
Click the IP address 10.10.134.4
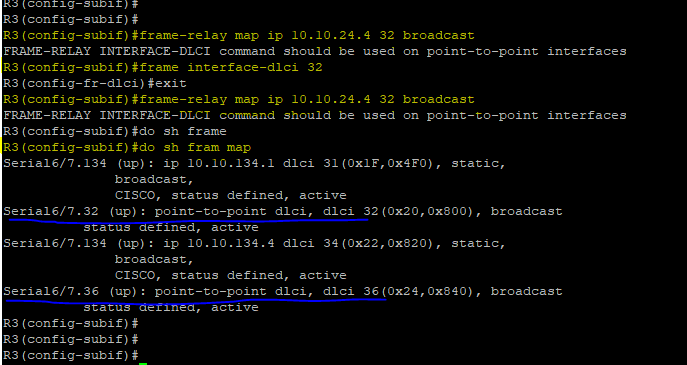coord(231,243)
